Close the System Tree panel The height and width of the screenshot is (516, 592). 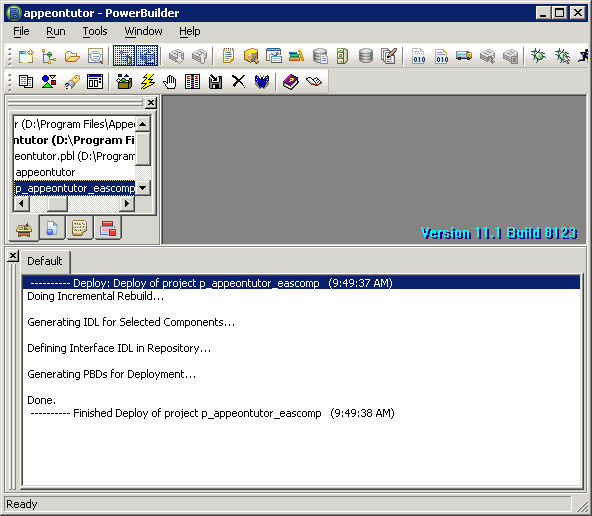pos(151,103)
